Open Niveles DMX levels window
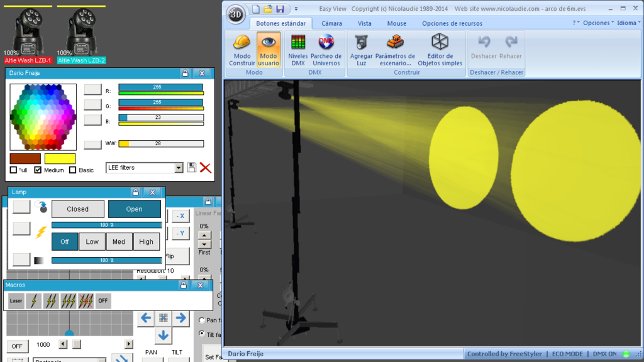Screen dimensions: 644x362 (x=297, y=50)
